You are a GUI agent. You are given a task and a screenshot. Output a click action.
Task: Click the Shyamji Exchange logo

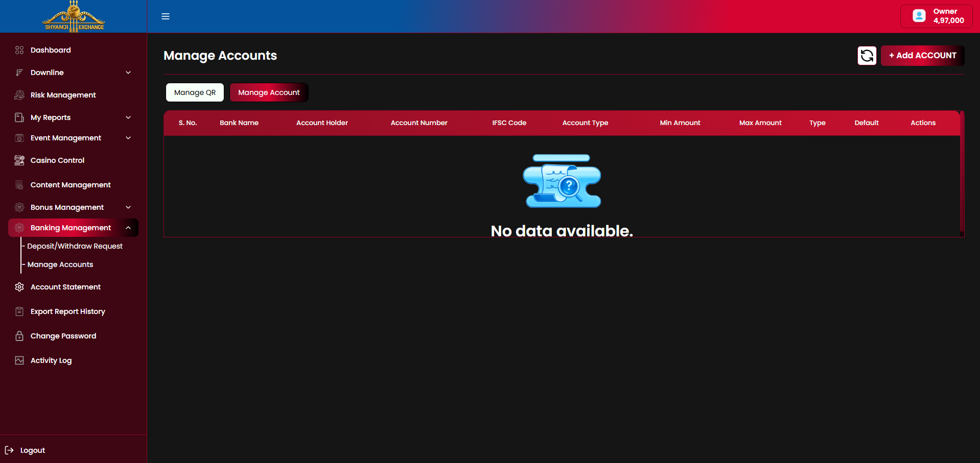point(74,16)
